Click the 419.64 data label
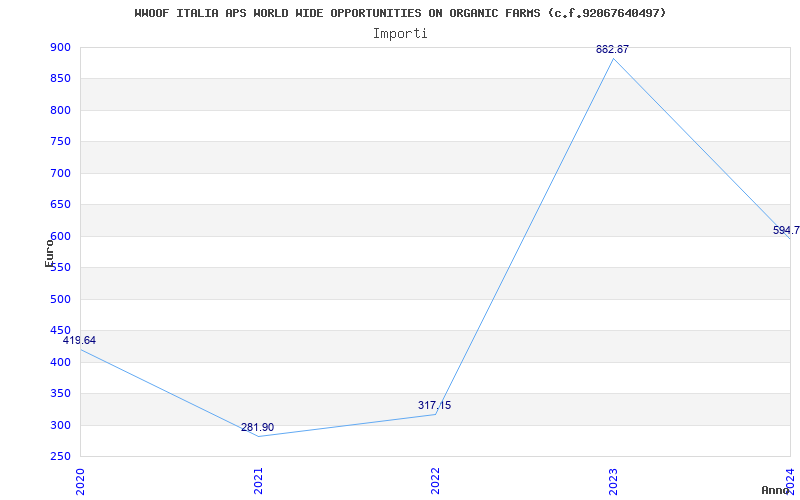The width and height of the screenshot is (800, 500). coord(79,340)
